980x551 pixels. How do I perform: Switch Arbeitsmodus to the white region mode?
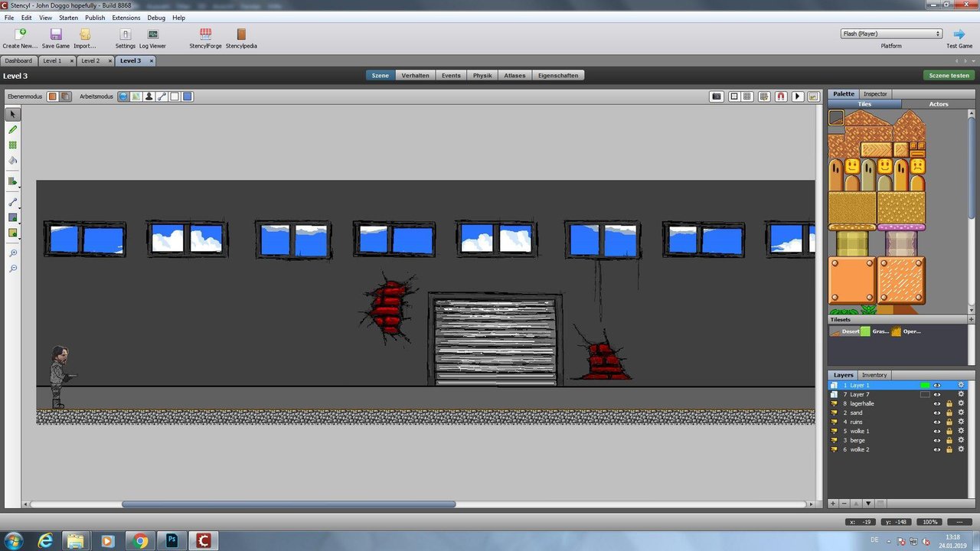[175, 96]
